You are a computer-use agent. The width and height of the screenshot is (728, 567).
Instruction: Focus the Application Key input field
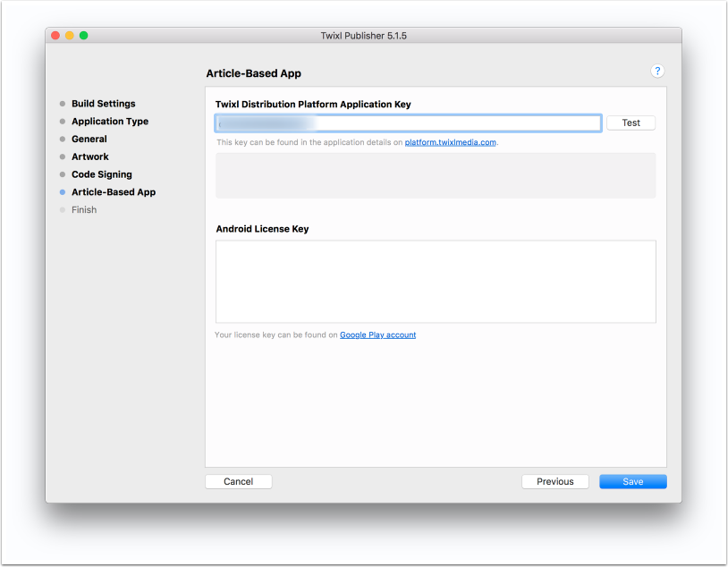pyautogui.click(x=408, y=123)
